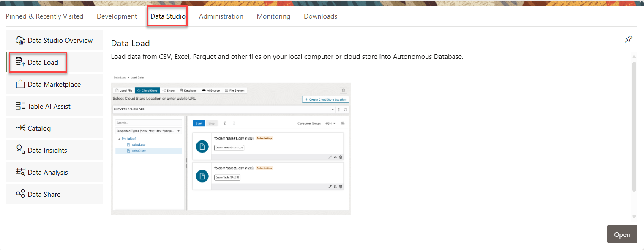Image resolution: width=644 pixels, height=250 pixels.
Task: Click the vertical scrollbar thumb in details pane
Action: [x=633, y=126]
